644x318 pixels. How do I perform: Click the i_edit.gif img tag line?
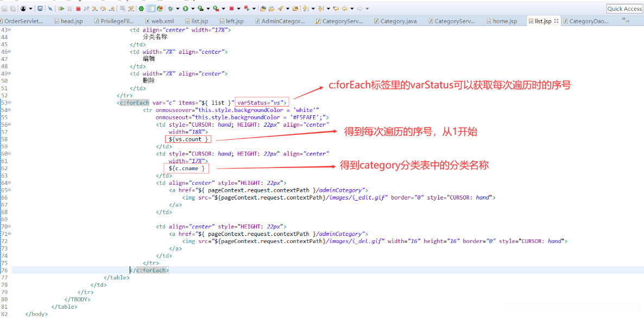(x=338, y=197)
